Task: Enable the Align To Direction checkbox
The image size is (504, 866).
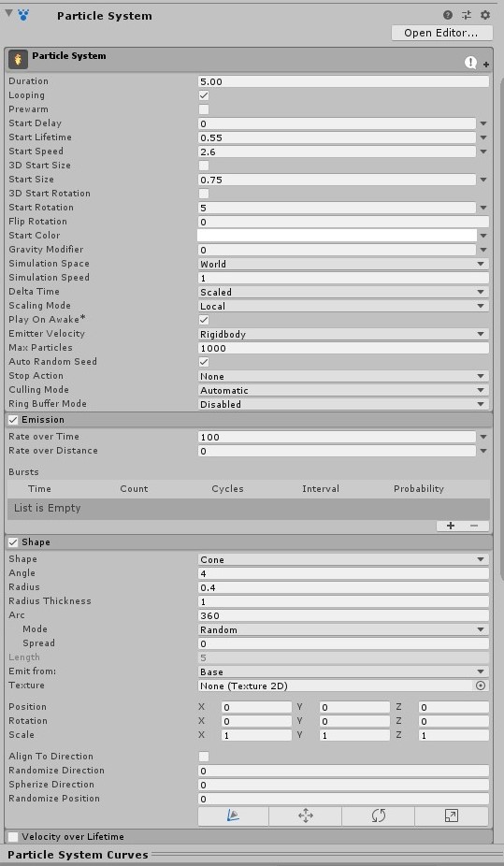Action: click(x=204, y=756)
